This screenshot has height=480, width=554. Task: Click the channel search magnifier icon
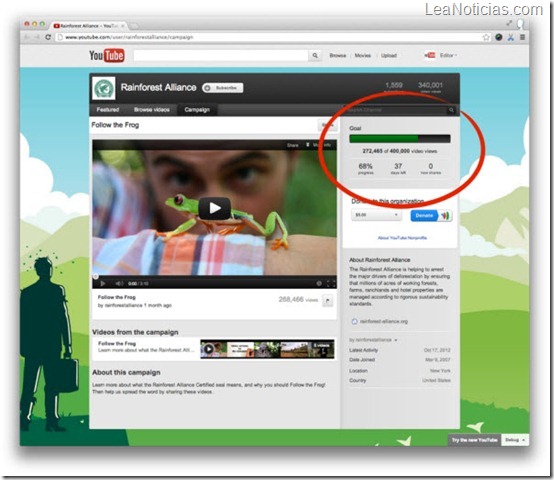tap(451, 110)
